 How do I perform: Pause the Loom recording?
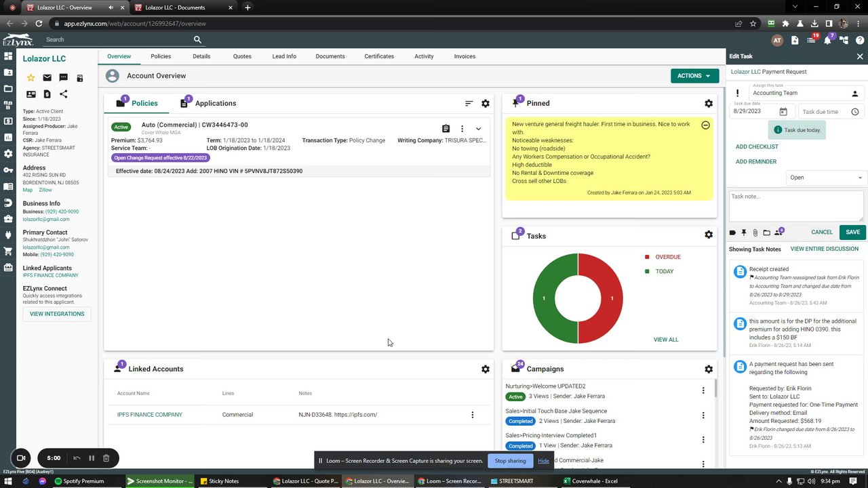[x=92, y=458]
